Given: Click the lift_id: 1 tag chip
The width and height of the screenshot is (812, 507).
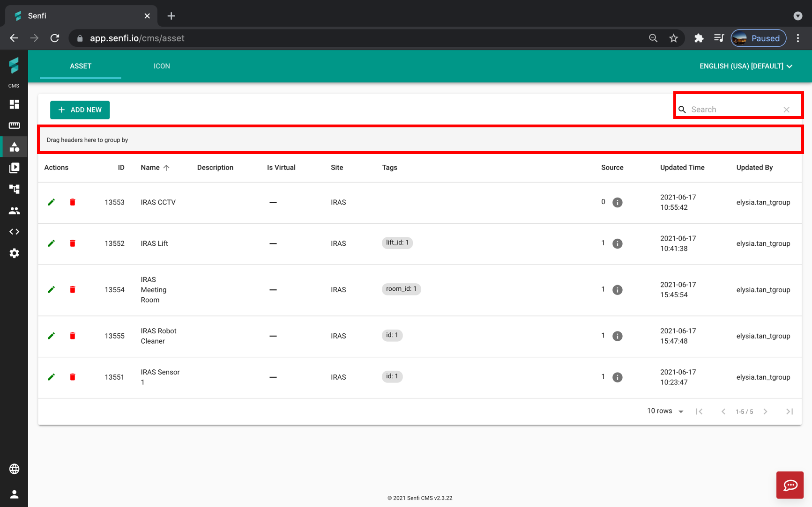Looking at the screenshot, I should (x=397, y=242).
